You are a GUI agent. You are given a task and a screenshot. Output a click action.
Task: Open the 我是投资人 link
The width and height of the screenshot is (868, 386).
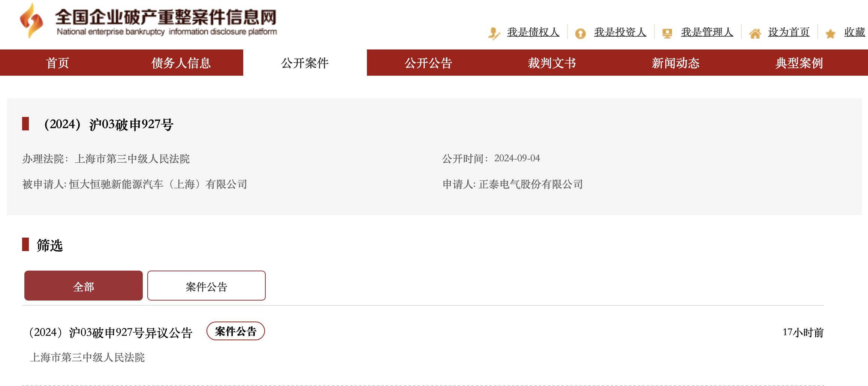(620, 32)
